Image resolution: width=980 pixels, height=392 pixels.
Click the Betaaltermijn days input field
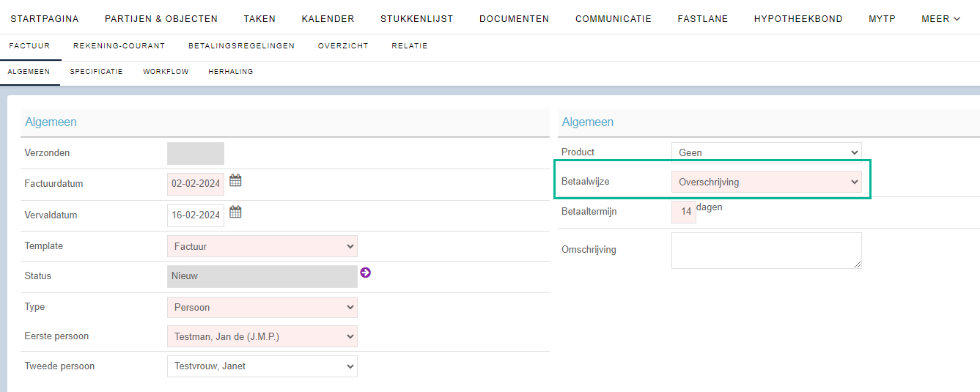[x=684, y=212]
